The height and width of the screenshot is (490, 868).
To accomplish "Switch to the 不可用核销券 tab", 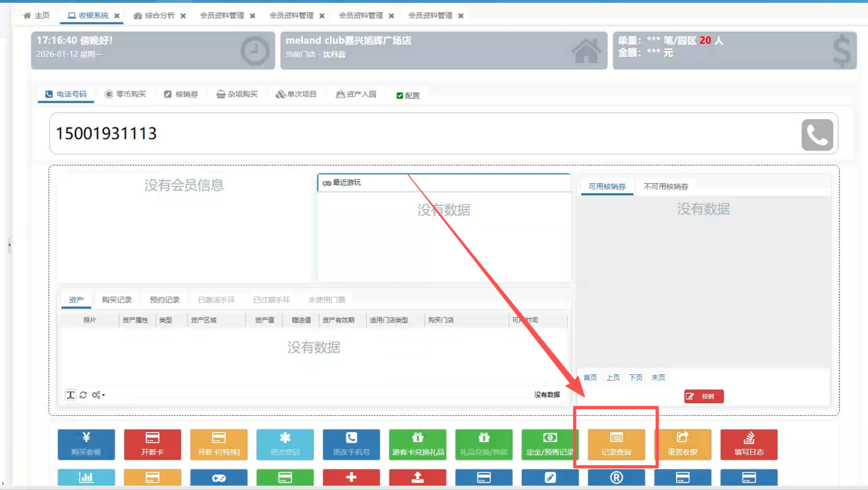I will pyautogui.click(x=665, y=186).
